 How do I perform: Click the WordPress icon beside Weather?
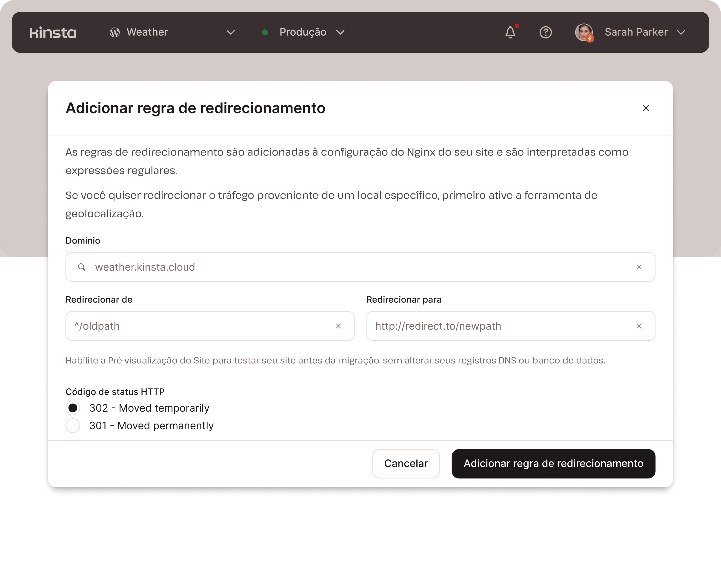[114, 33]
